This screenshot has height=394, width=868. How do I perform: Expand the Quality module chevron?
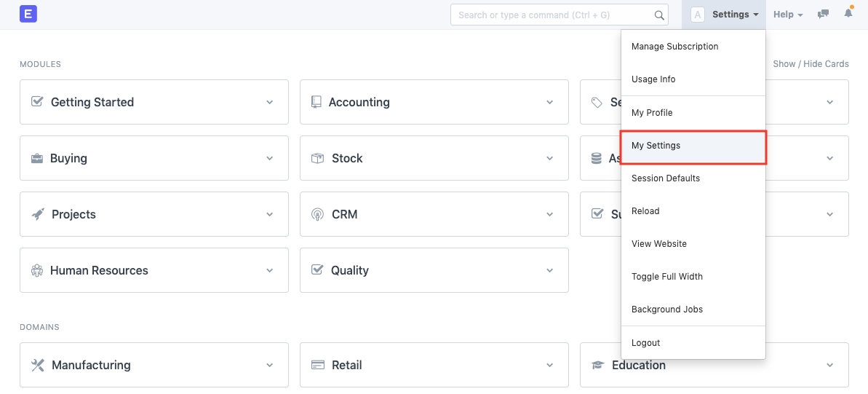550,270
